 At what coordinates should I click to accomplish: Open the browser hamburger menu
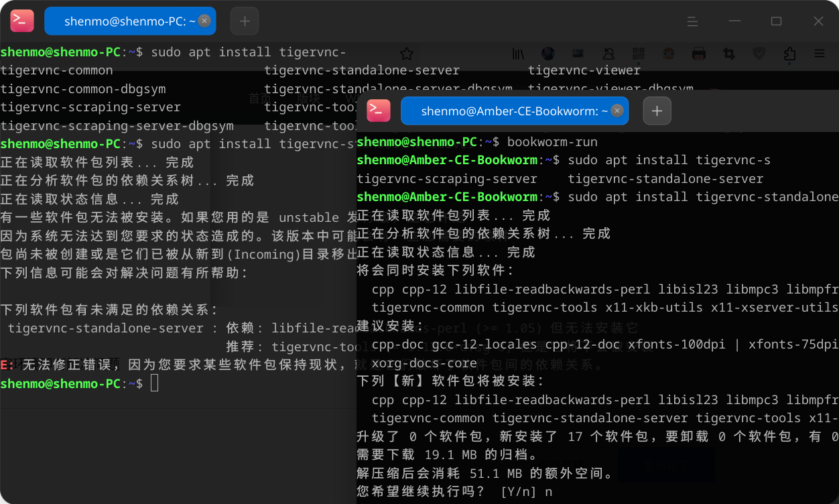point(820,54)
